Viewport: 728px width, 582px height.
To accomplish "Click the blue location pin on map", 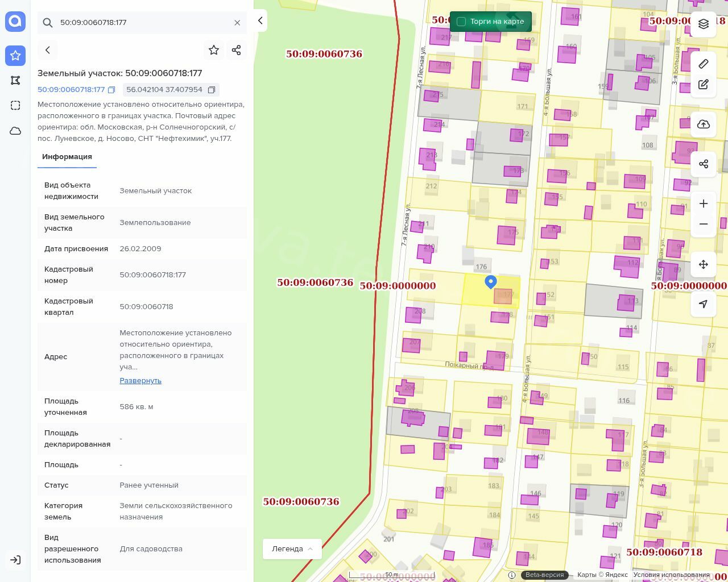I will [x=491, y=281].
